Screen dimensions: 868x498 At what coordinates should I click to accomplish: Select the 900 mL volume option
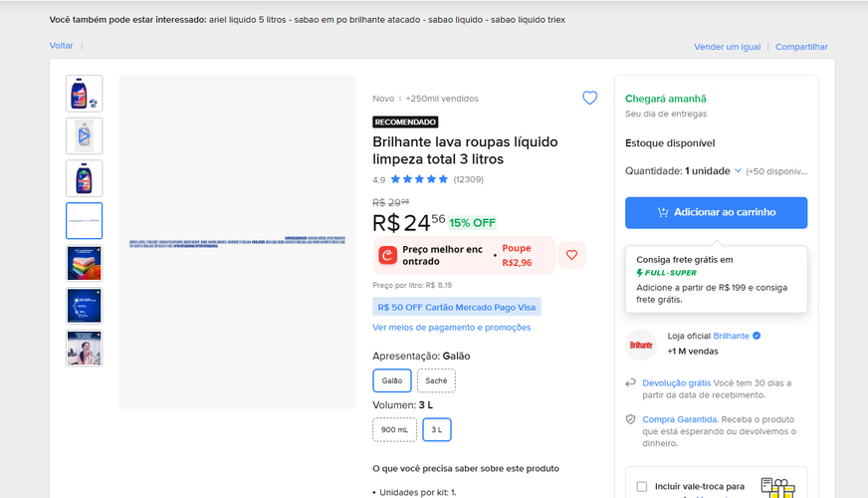click(x=395, y=430)
